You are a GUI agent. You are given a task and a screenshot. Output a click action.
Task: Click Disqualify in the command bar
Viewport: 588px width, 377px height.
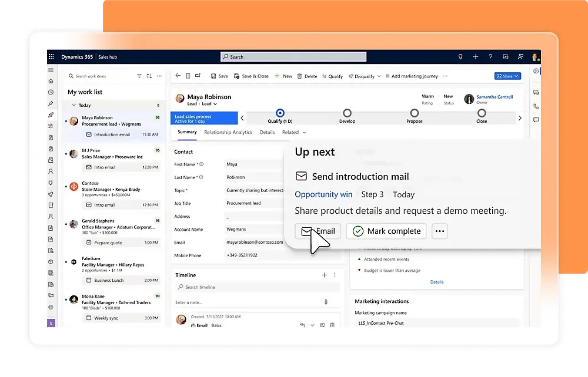click(362, 76)
